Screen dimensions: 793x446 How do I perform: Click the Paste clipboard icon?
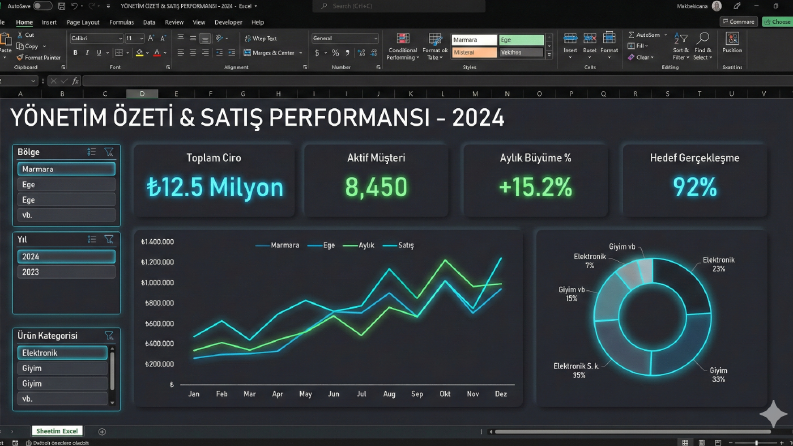(6, 40)
